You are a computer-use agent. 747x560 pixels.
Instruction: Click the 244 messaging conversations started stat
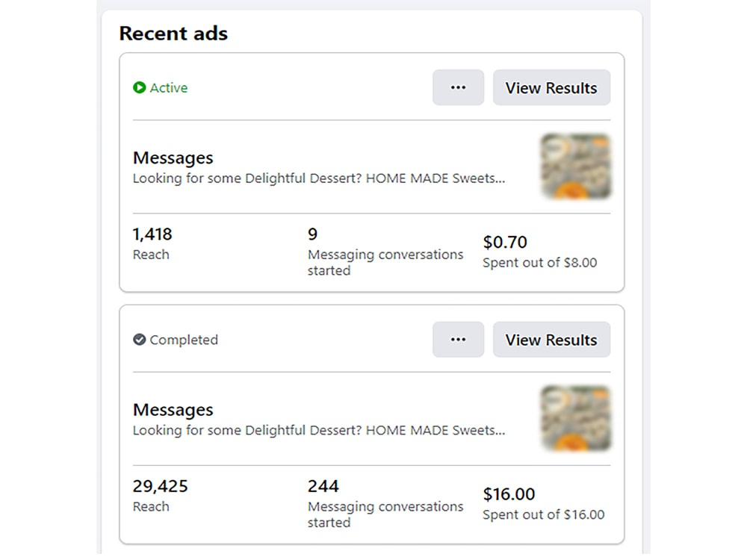pyautogui.click(x=323, y=486)
